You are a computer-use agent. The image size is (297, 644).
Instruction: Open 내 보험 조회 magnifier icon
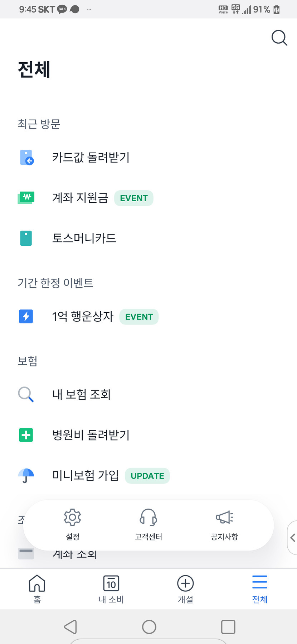point(26,394)
